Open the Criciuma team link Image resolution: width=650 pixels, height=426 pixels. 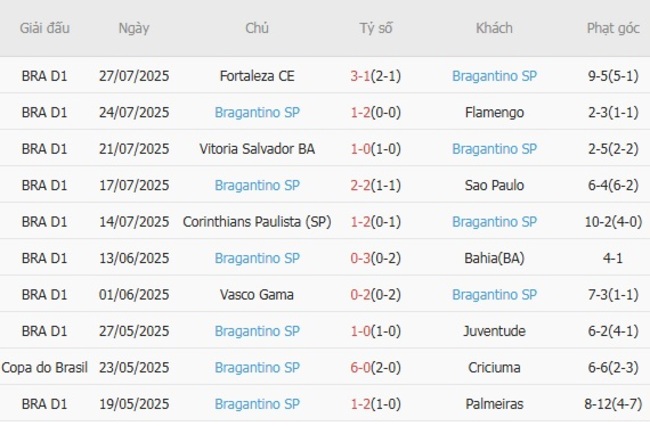494,367
